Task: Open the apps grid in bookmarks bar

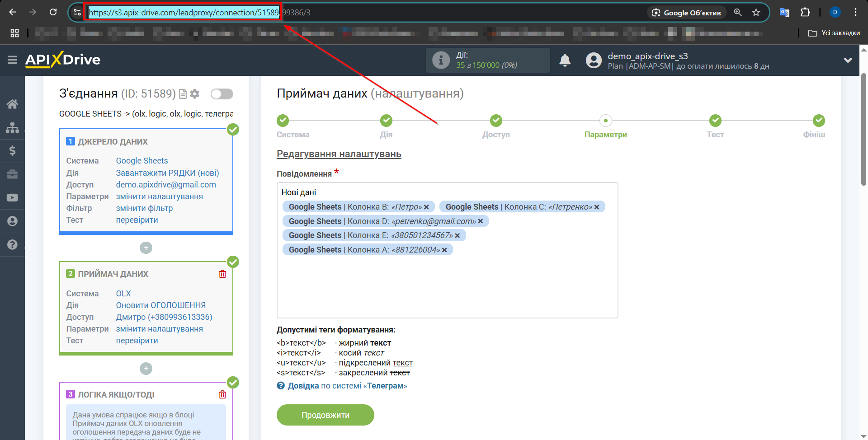Action: 14,33
